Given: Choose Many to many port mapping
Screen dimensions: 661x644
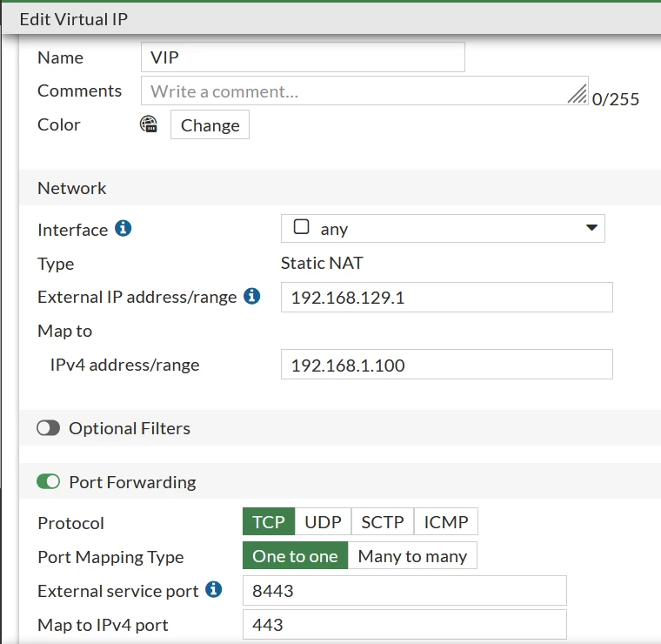Looking at the screenshot, I should pos(412,556).
